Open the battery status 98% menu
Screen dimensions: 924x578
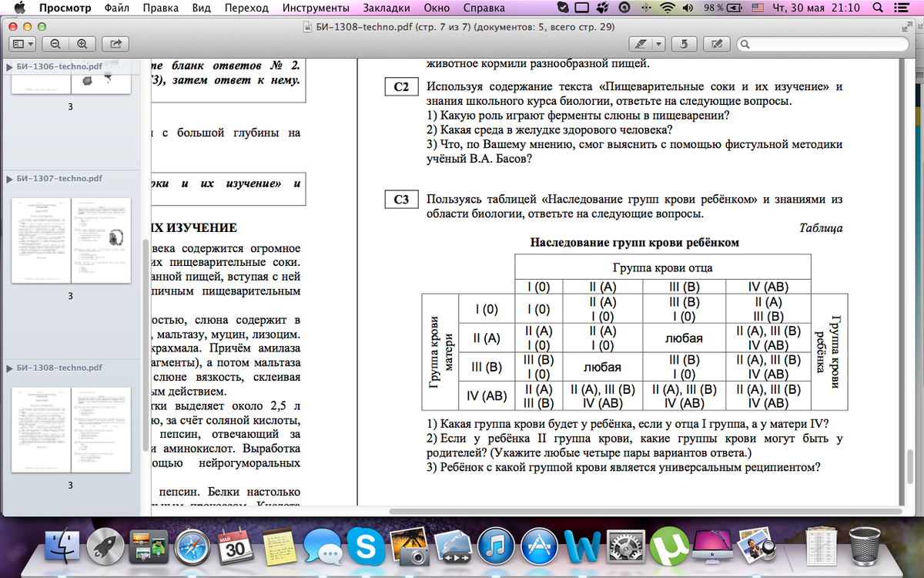723,8
